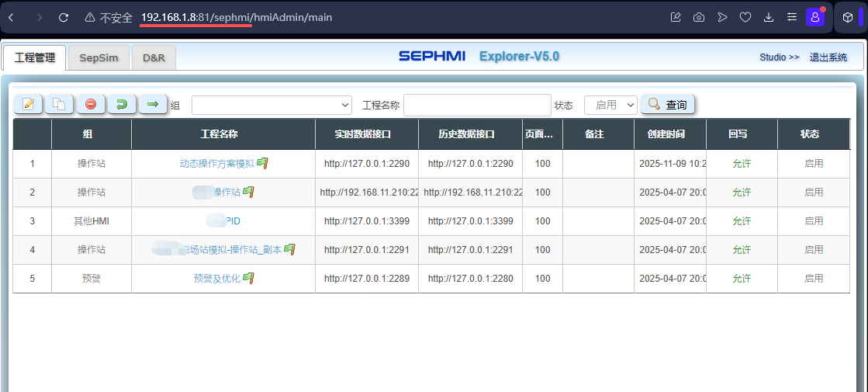Screen dimensions: 868x392
Task: Open the Studio >> link
Action: (779, 57)
